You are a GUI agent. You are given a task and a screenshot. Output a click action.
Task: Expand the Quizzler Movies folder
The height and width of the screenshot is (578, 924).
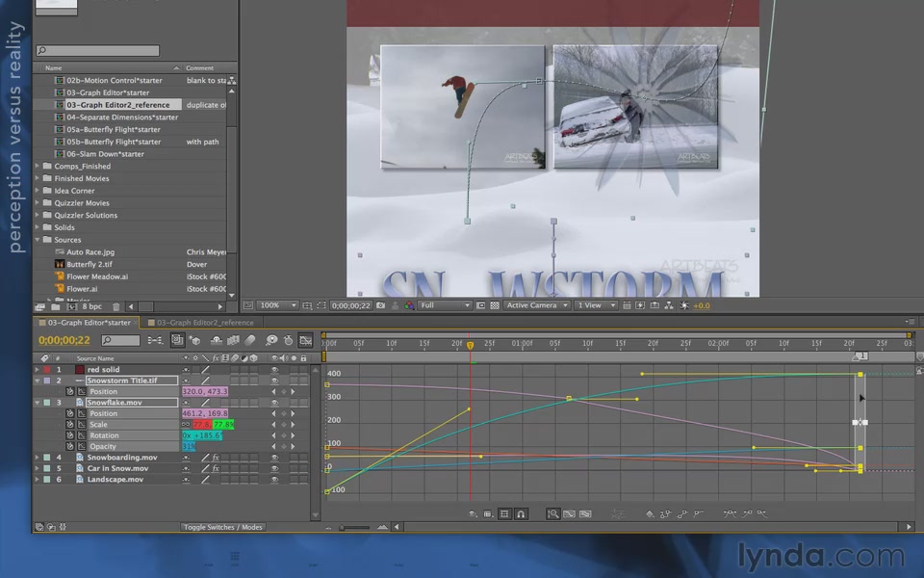point(38,203)
